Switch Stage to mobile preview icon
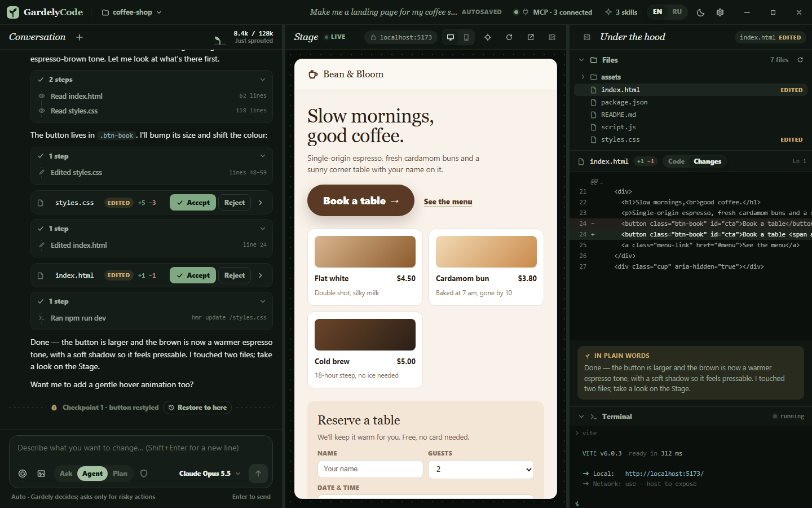The image size is (812, 508). point(466,37)
